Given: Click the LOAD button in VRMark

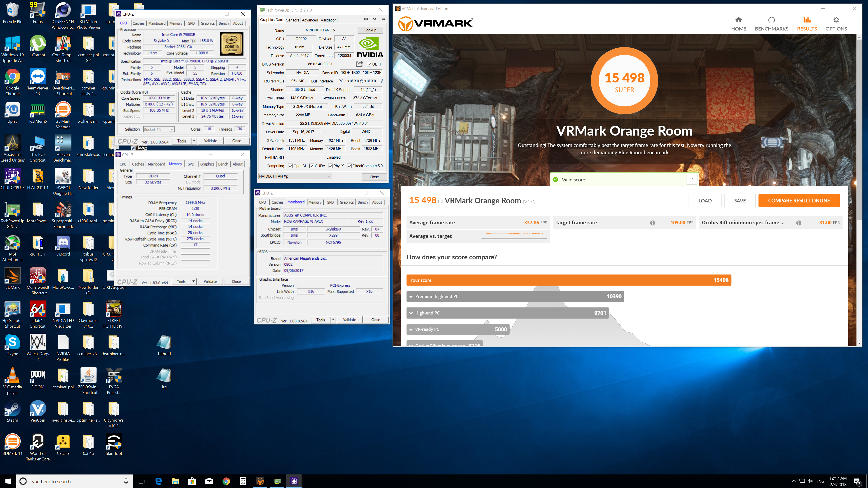Looking at the screenshot, I should pyautogui.click(x=705, y=200).
